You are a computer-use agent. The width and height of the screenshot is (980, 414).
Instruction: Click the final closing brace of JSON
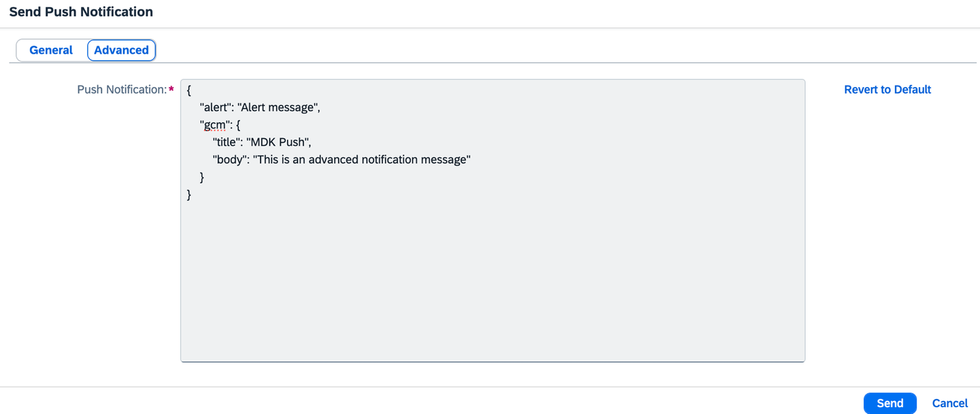coord(189,195)
